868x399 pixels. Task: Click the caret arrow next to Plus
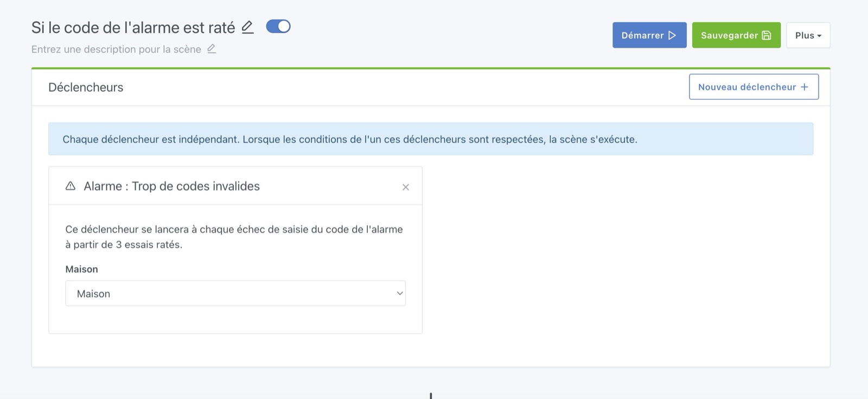[819, 36]
